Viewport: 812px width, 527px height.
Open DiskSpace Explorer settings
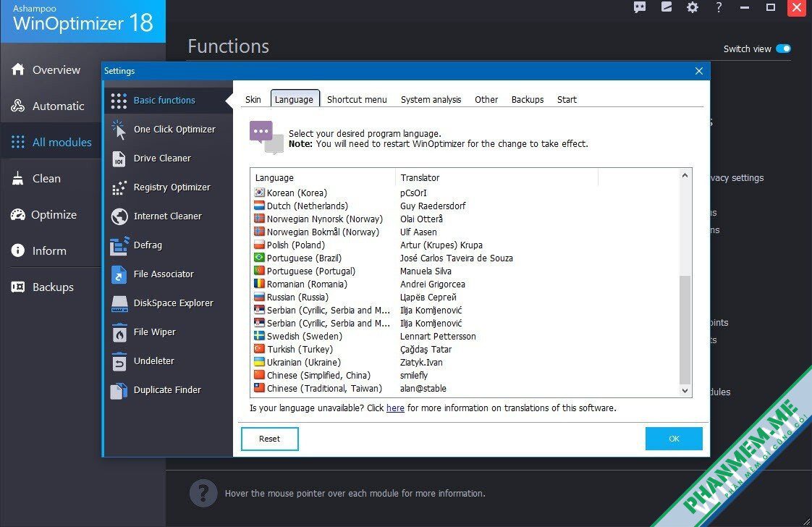[x=169, y=303]
